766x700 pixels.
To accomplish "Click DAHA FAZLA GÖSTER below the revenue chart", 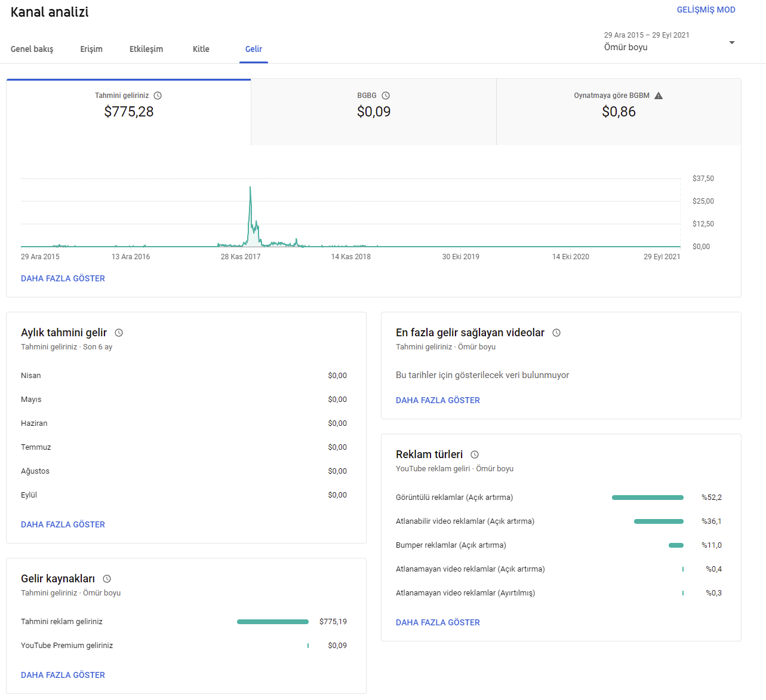I will pyautogui.click(x=63, y=278).
